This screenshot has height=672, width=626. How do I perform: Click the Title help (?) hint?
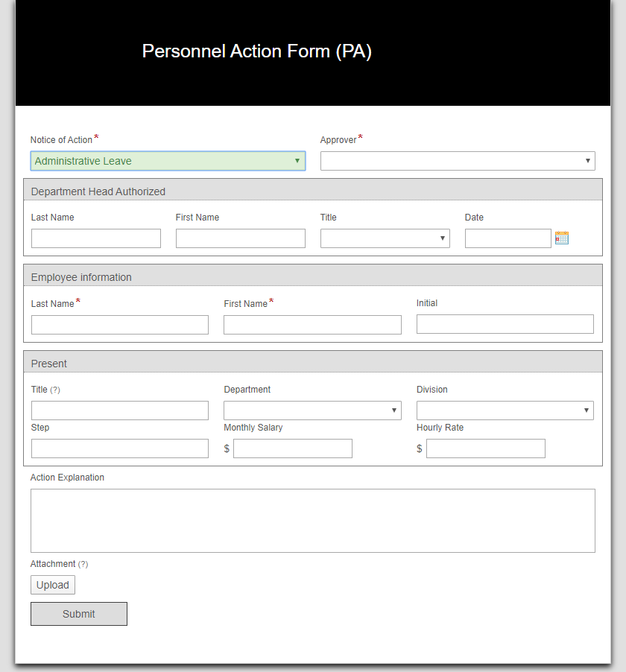(55, 390)
